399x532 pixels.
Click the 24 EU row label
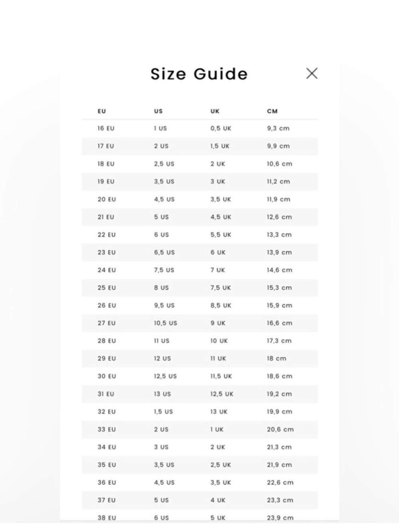(x=107, y=270)
